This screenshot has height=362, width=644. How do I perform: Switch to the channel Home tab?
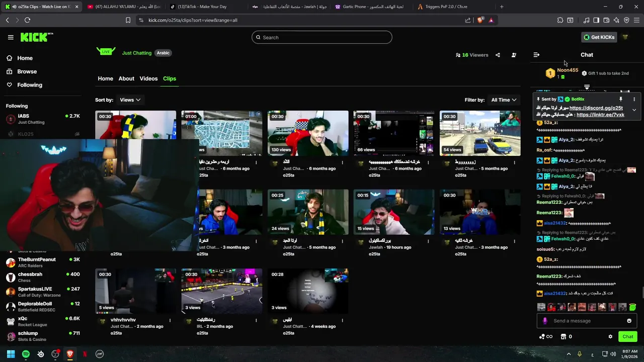click(x=105, y=78)
